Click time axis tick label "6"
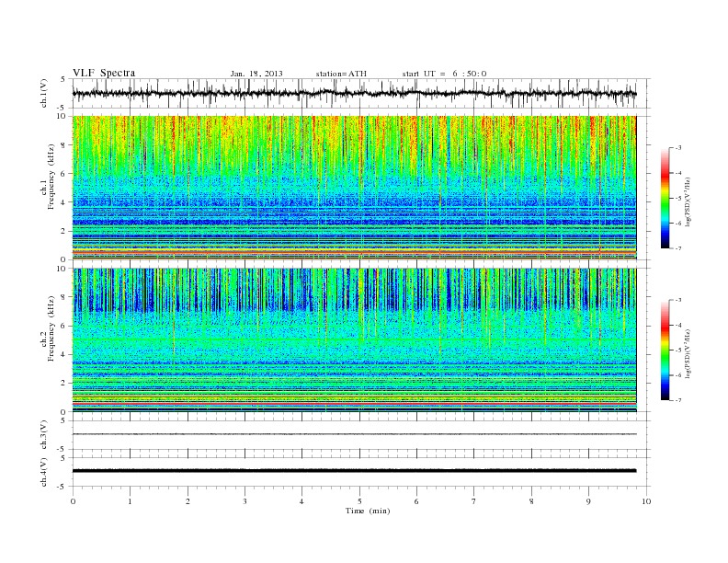Screen dimensions: 728x563 point(416,501)
